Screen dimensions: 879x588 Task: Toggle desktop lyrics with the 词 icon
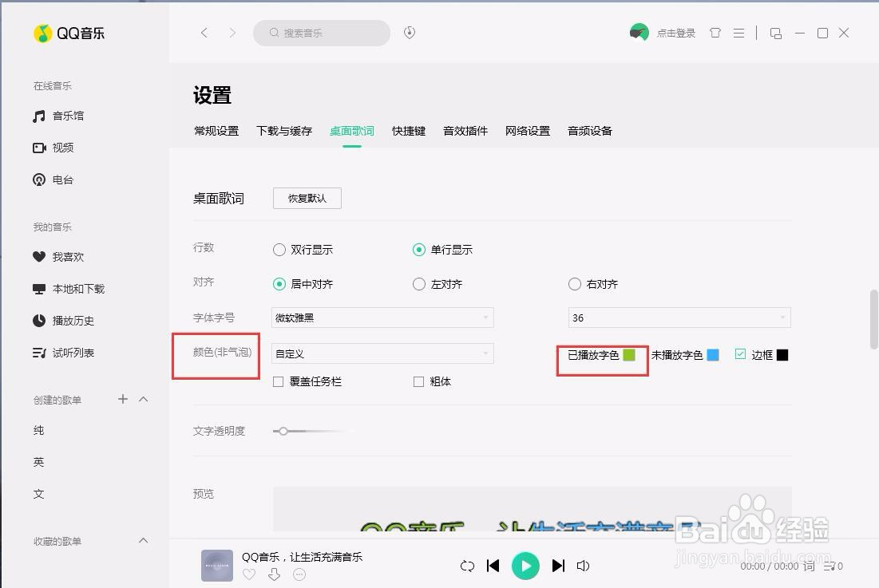click(x=808, y=566)
